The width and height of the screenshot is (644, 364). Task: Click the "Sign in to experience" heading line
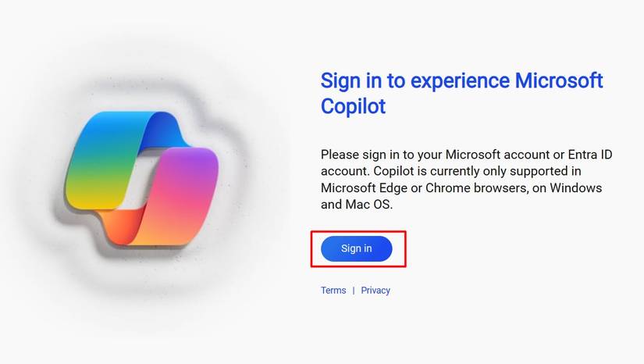[x=415, y=81]
